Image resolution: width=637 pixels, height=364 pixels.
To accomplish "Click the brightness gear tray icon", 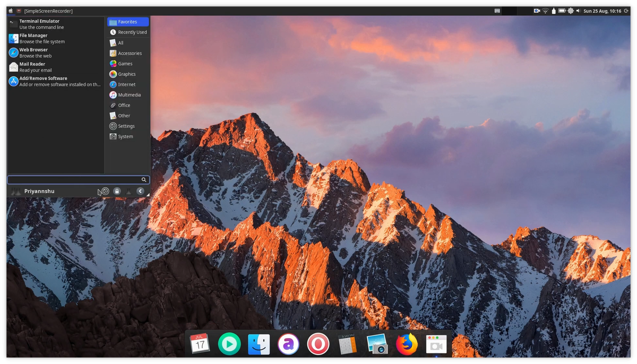I will [x=571, y=11].
